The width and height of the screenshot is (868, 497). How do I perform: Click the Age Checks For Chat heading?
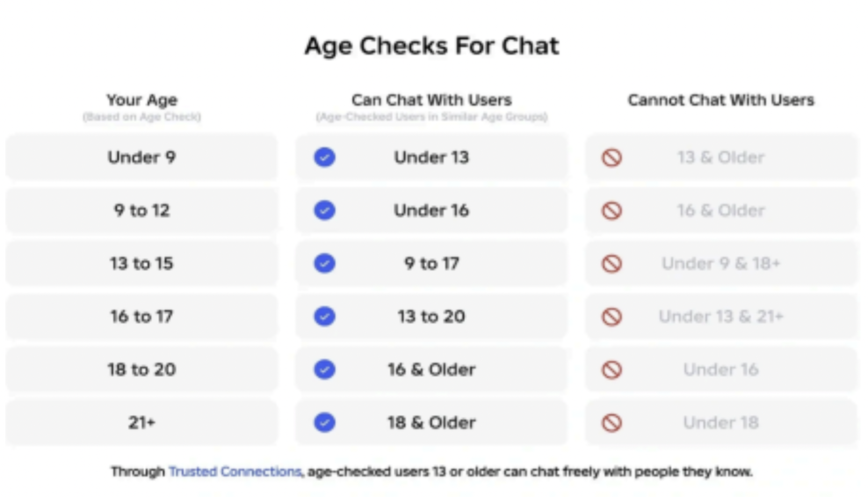[x=432, y=46]
